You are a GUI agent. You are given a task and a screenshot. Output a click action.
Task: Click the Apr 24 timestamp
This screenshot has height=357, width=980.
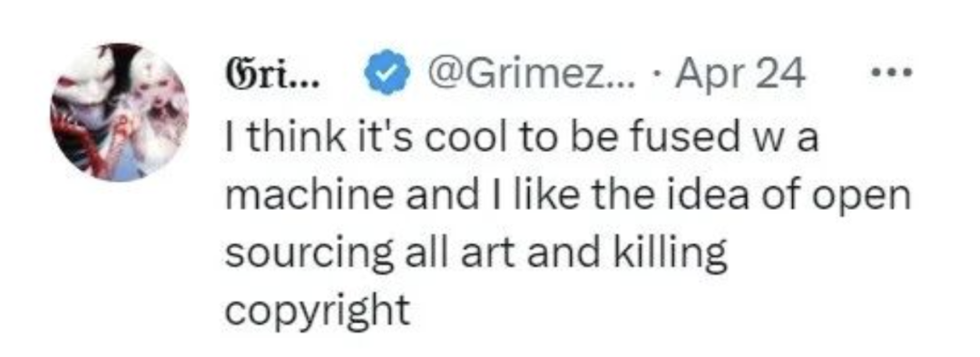click(x=741, y=75)
